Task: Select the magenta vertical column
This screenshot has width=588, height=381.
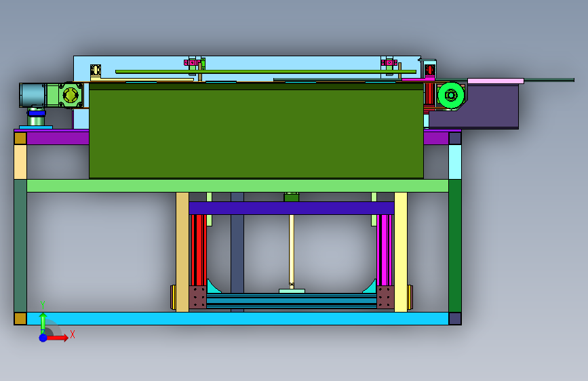Action: tap(385, 250)
